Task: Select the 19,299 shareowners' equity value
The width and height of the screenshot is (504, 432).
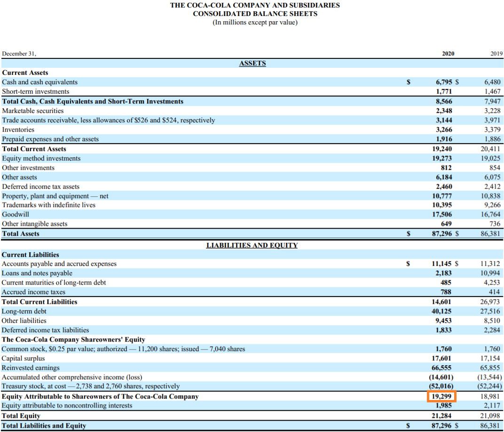Action: (x=441, y=396)
